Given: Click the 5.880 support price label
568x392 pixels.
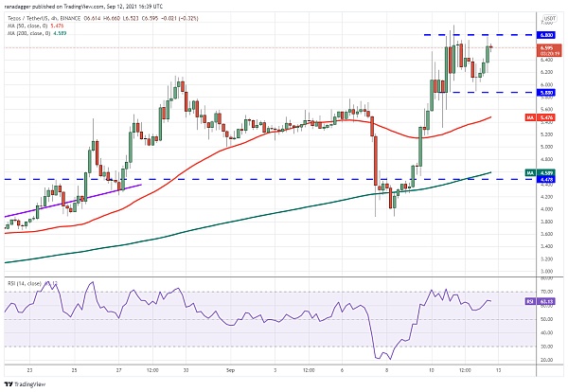Looking at the screenshot, I should coord(546,93).
